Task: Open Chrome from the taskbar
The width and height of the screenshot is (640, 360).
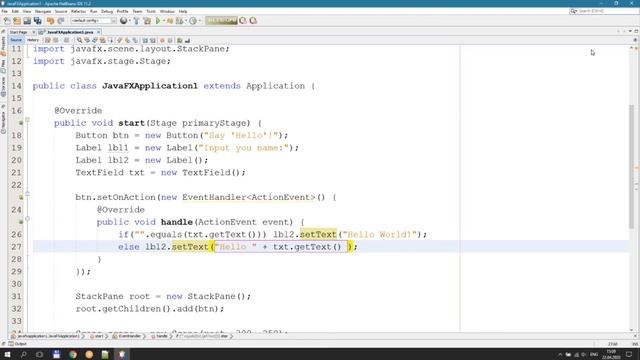Action: [x=73, y=354]
